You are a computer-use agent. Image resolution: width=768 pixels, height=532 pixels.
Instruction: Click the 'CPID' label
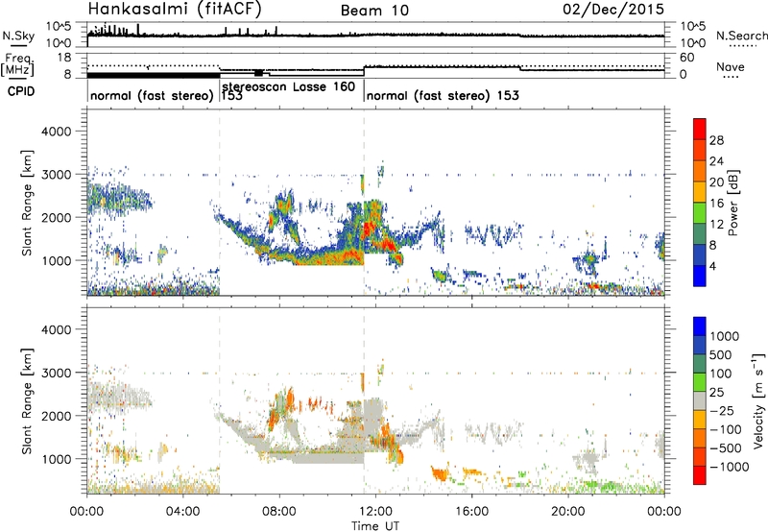[x=21, y=91]
